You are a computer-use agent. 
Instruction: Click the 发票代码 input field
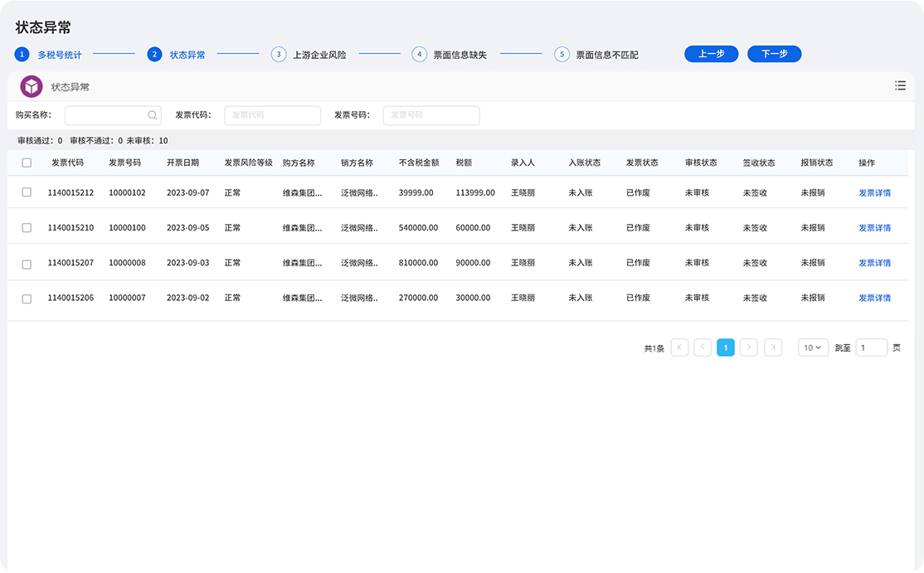(x=272, y=115)
